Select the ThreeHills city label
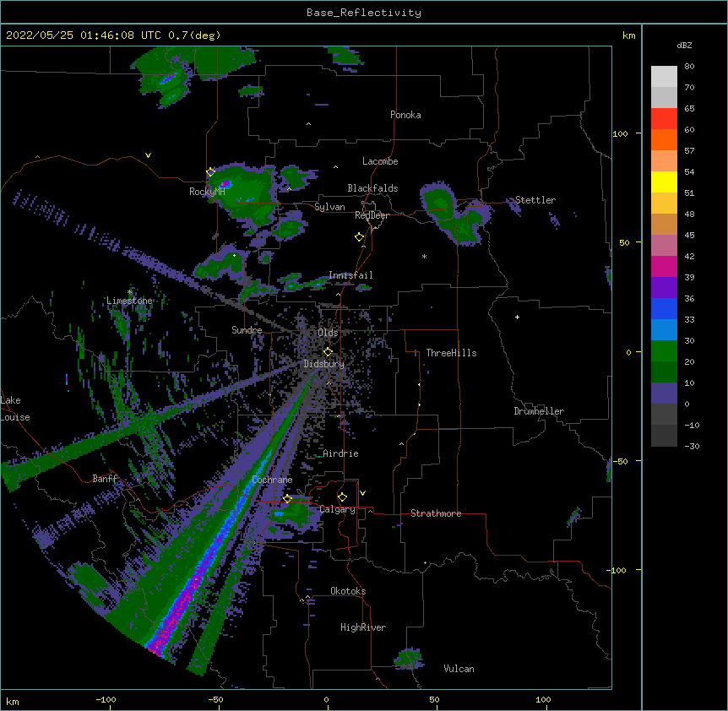 coord(451,353)
